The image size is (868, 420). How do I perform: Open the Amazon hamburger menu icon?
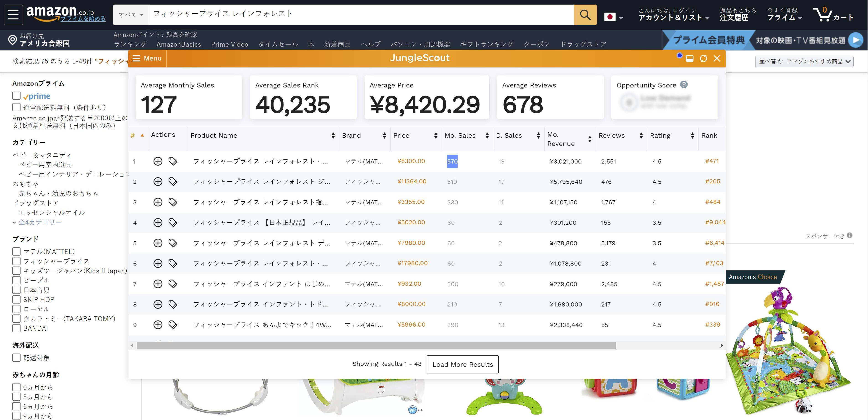(x=13, y=15)
